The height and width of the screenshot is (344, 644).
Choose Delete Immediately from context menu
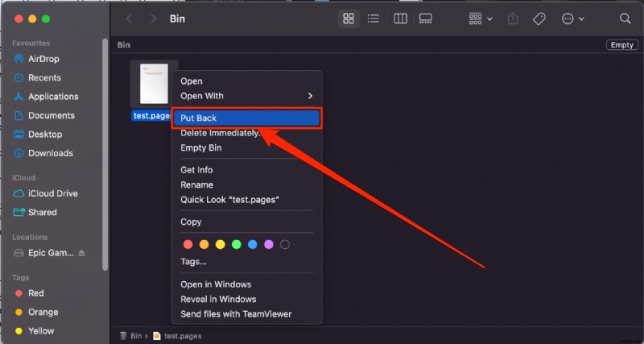[247, 133]
